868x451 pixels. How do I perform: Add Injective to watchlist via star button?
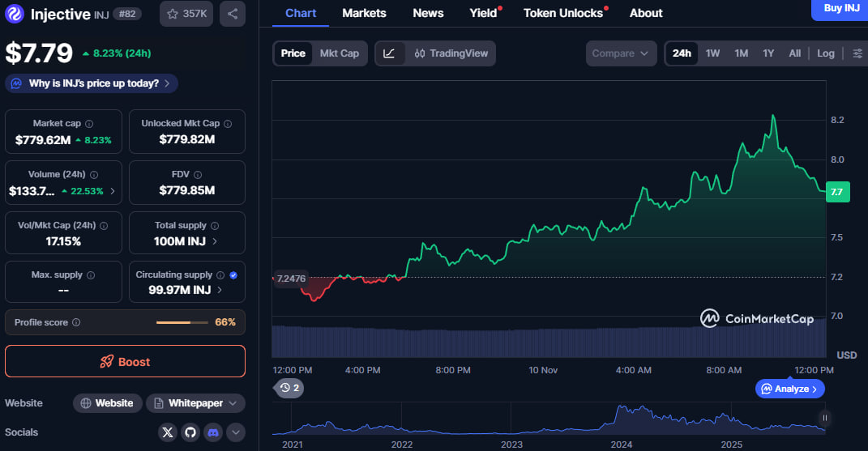pyautogui.click(x=186, y=14)
